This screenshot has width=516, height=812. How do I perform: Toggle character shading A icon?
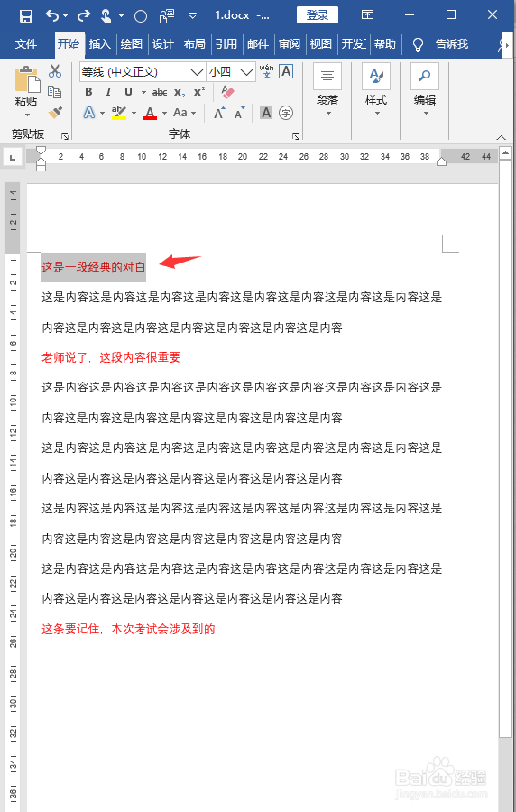[x=266, y=113]
